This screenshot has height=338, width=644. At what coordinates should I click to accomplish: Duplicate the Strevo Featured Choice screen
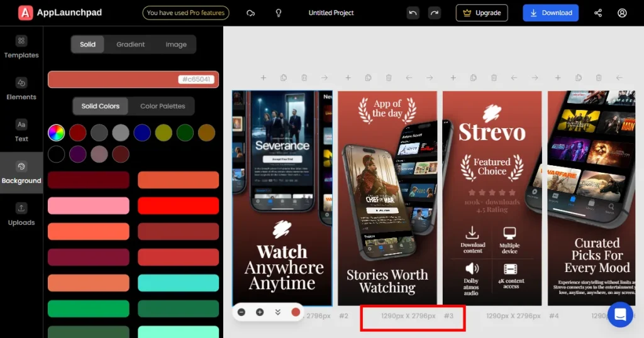coord(473,77)
